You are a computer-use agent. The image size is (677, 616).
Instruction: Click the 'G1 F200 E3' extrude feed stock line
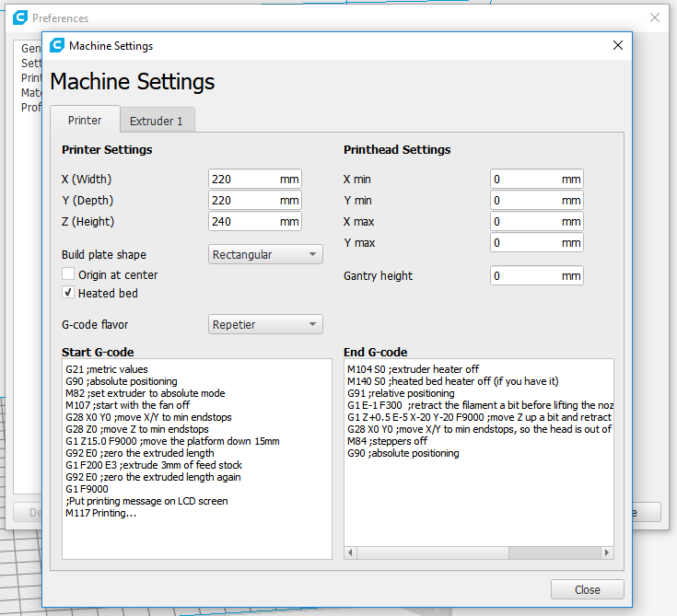[x=154, y=465]
